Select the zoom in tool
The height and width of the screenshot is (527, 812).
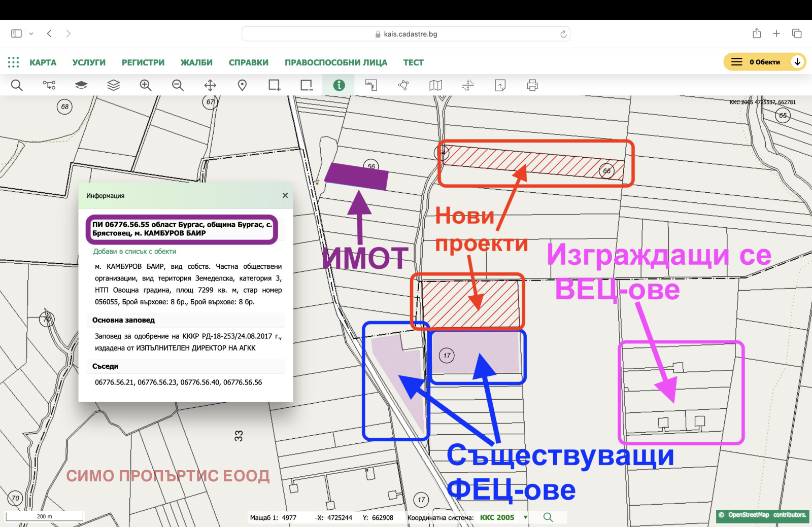tap(146, 85)
